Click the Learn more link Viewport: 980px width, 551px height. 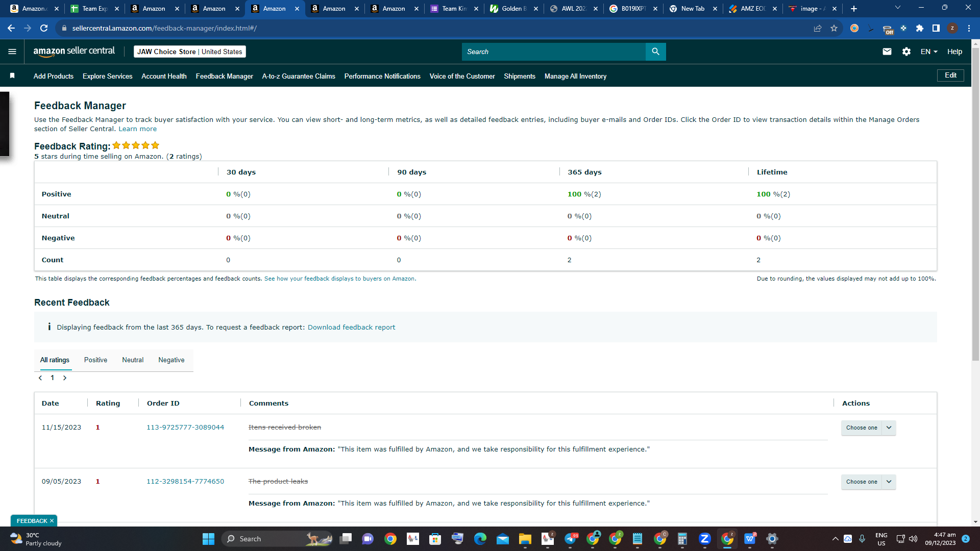click(x=138, y=129)
